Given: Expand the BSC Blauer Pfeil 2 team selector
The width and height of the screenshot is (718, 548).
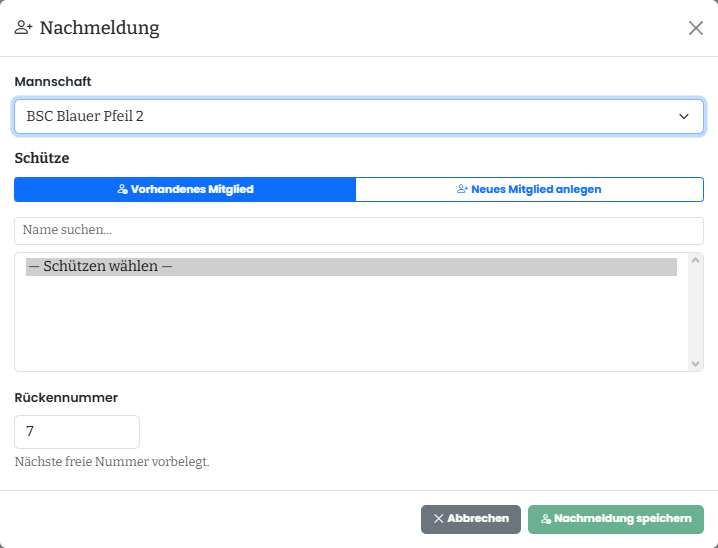Looking at the screenshot, I should click(x=359, y=116).
